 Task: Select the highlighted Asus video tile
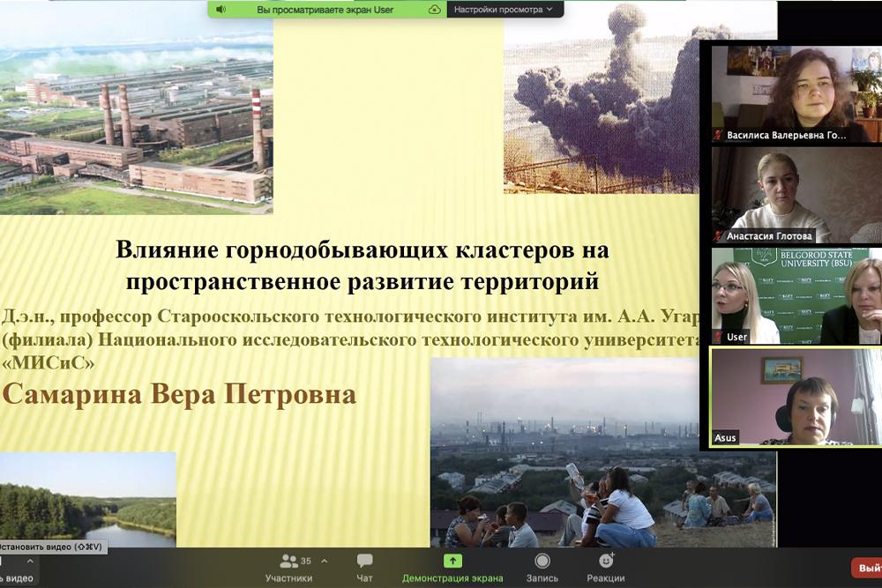[796, 397]
